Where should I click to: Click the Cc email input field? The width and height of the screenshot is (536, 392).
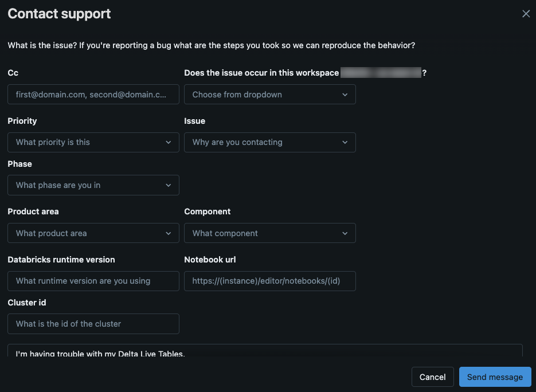tap(93, 95)
